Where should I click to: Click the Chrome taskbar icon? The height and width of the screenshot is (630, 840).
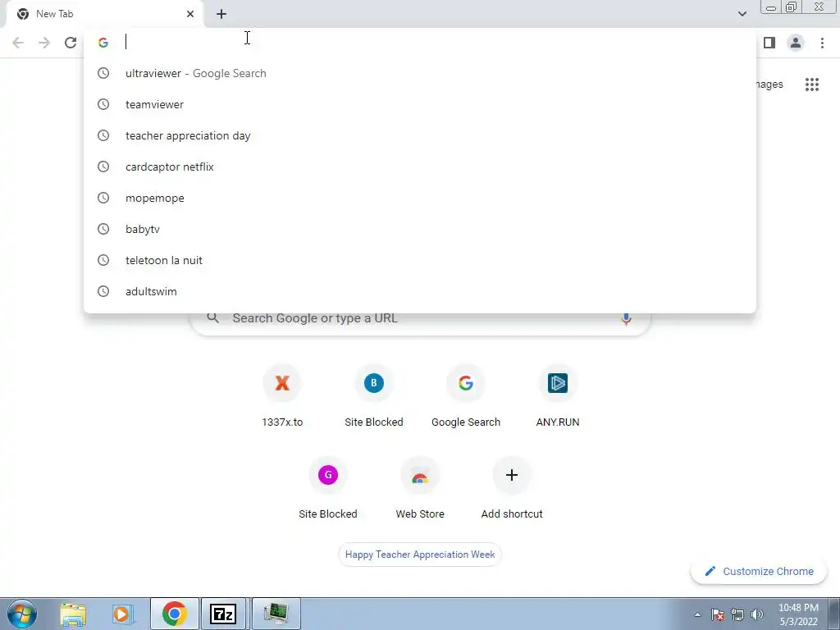coord(175,614)
